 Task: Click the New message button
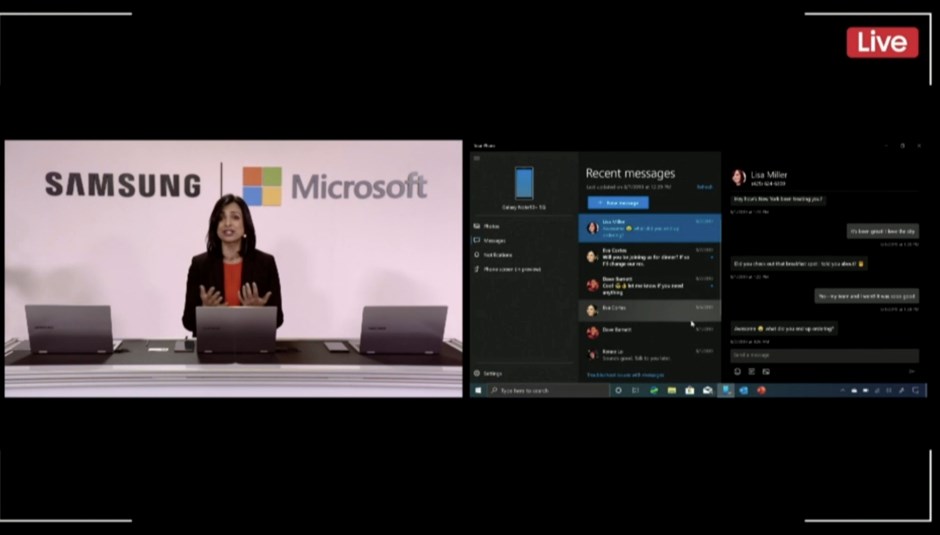pos(618,202)
